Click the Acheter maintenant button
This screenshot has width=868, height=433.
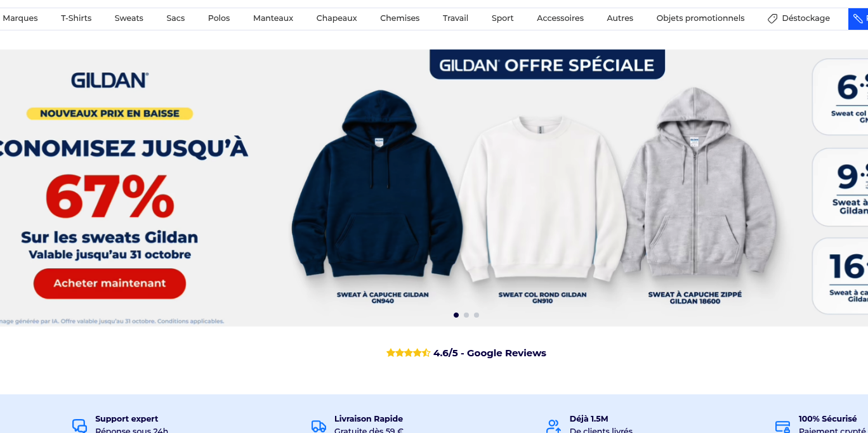(110, 283)
